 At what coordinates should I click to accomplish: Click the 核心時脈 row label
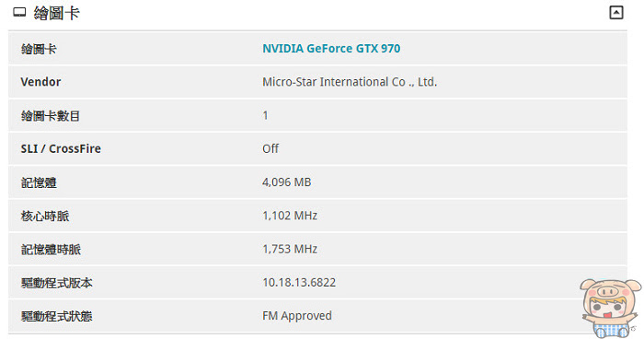coord(45,216)
